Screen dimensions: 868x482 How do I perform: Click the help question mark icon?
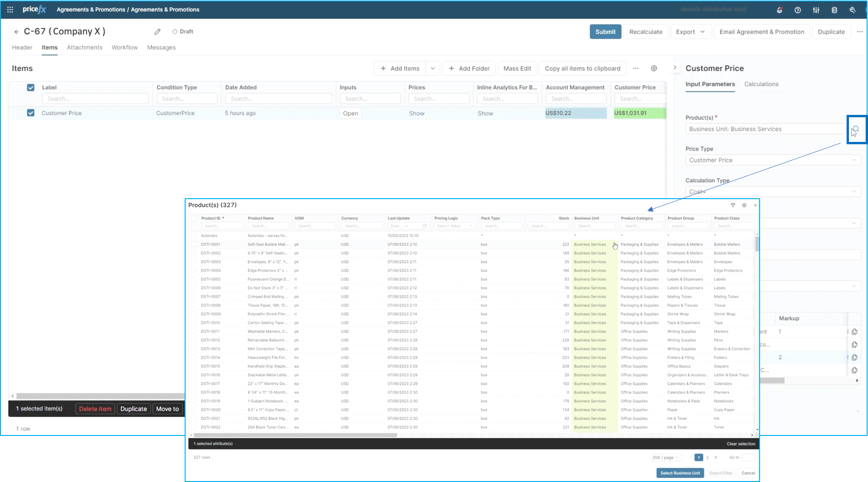[x=798, y=10]
